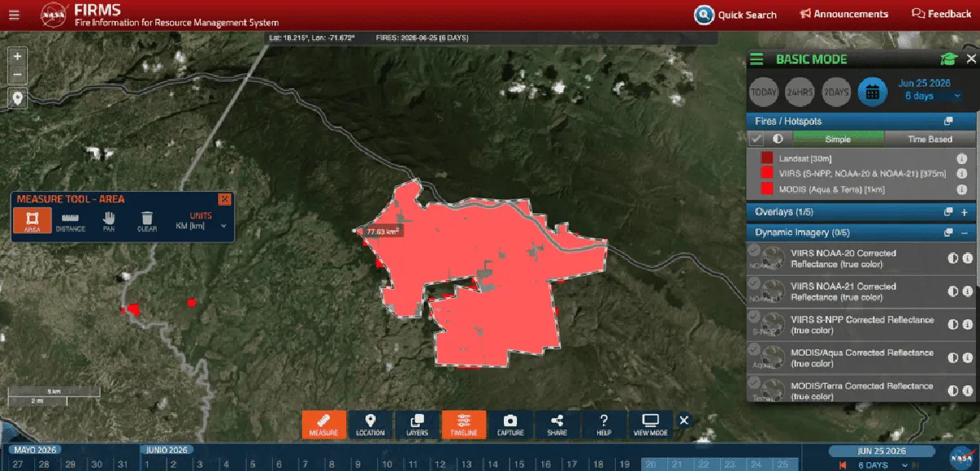Viewport: 980px width, 471px height.
Task: Select the Pan tool in Measure panel
Action: (x=109, y=220)
